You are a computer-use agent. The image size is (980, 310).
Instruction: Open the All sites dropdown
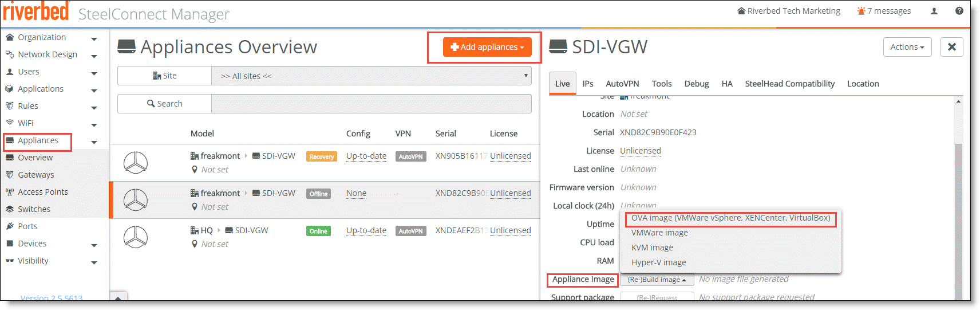pyautogui.click(x=372, y=76)
